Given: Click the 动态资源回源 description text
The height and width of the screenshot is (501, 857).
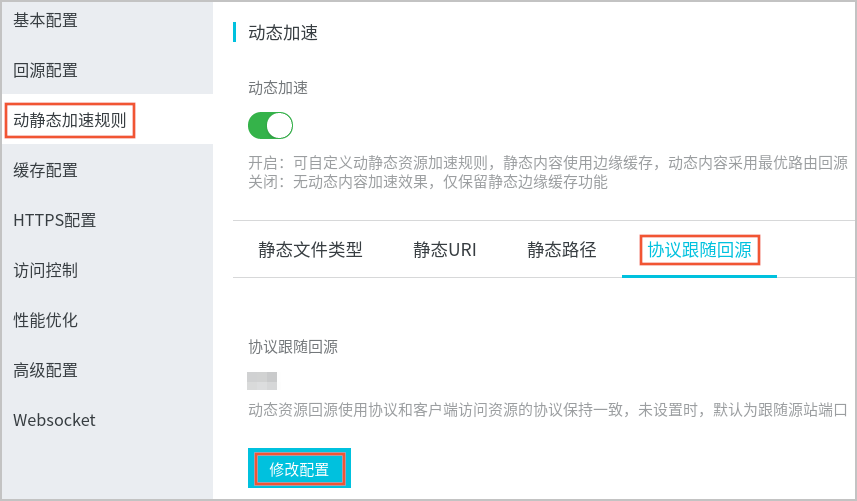Looking at the screenshot, I should click(x=548, y=410).
